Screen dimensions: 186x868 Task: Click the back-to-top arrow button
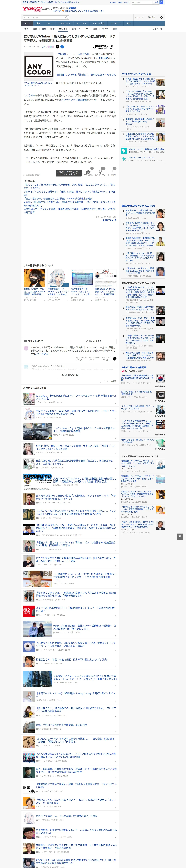[180, 536]
